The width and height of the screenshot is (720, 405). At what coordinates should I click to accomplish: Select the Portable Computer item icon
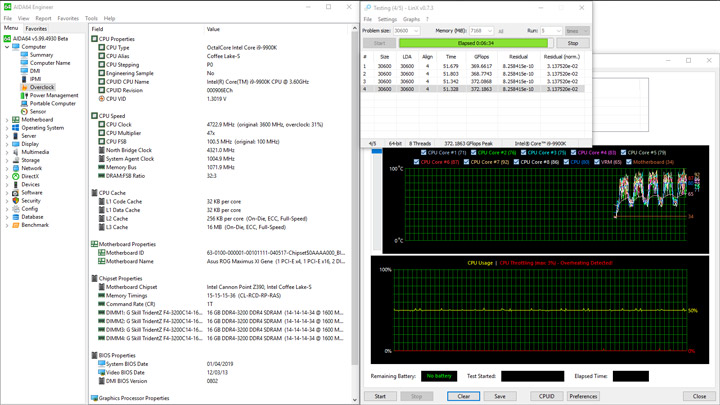[25, 104]
